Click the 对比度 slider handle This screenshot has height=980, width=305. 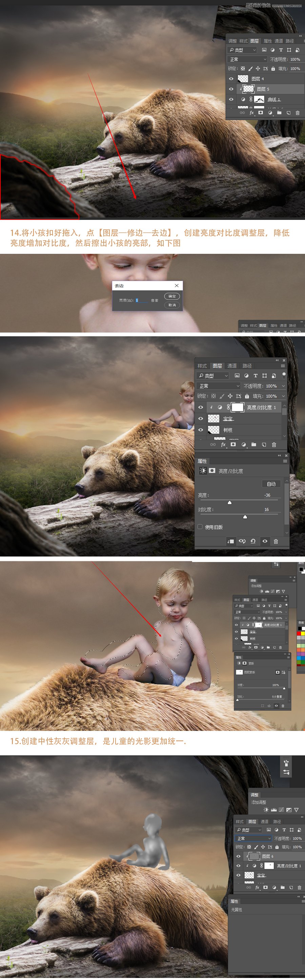pos(245,516)
